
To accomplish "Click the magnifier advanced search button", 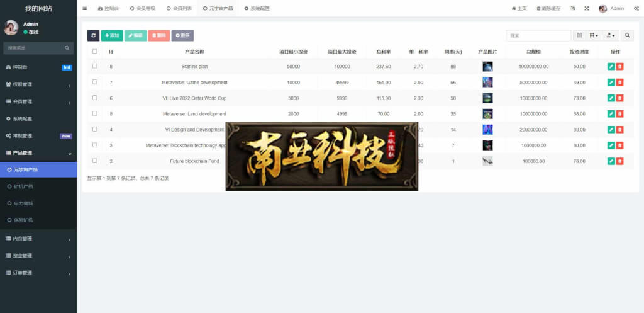I will 627,36.
